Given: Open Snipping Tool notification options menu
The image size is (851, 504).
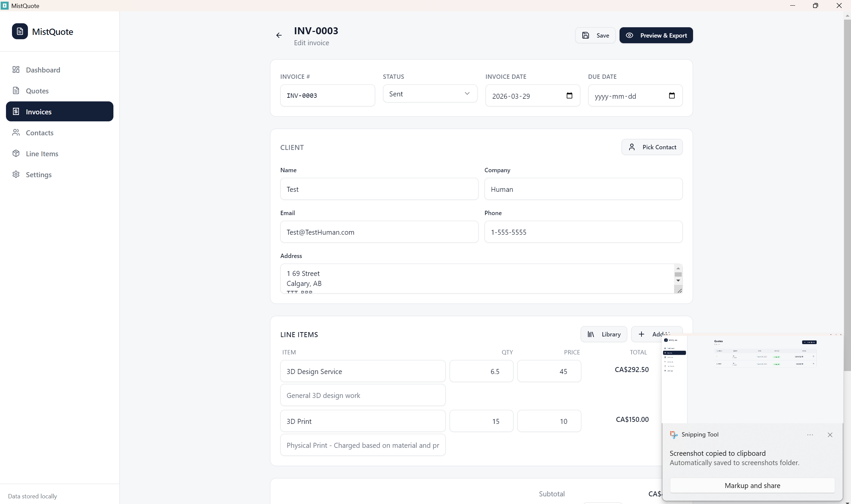Looking at the screenshot, I should coord(810,435).
